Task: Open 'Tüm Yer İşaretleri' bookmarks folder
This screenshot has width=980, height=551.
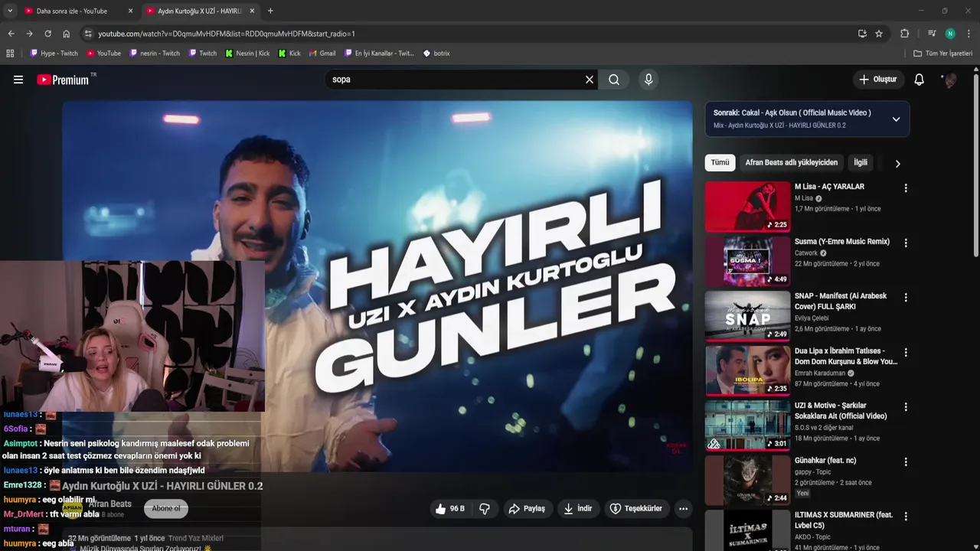Action: pyautogui.click(x=943, y=54)
